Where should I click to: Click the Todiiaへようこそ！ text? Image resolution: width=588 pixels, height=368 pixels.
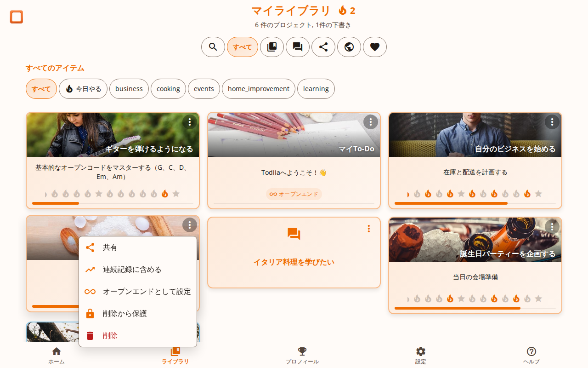tap(294, 172)
